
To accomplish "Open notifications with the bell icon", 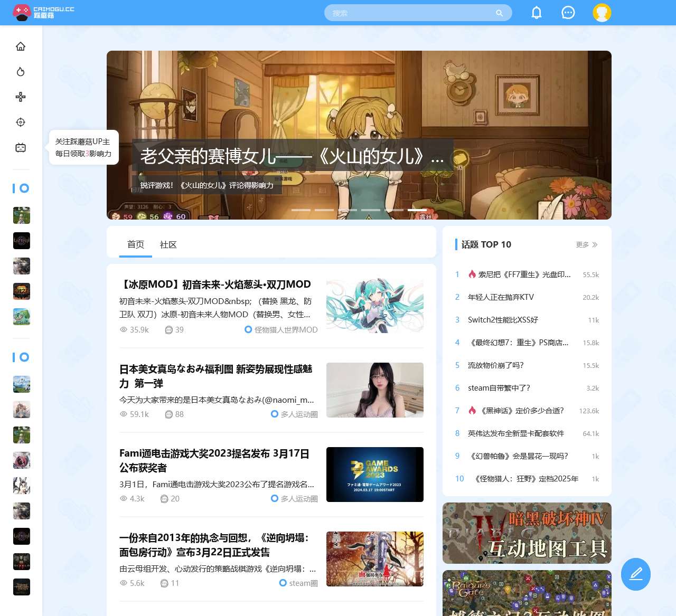I will (537, 13).
